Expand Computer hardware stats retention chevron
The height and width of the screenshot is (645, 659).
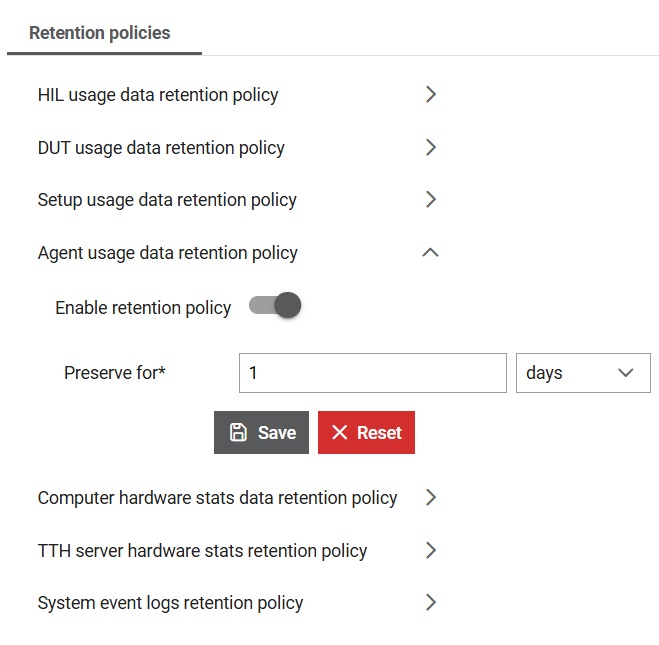point(430,498)
